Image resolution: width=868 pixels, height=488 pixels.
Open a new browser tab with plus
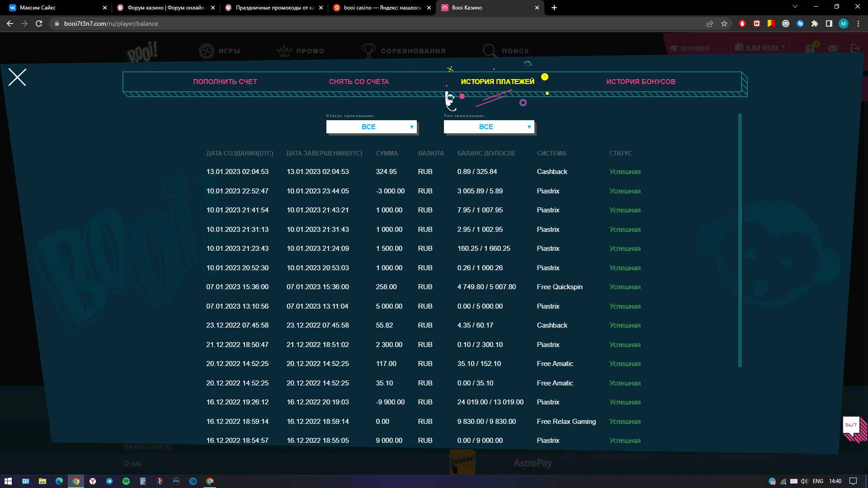554,8
